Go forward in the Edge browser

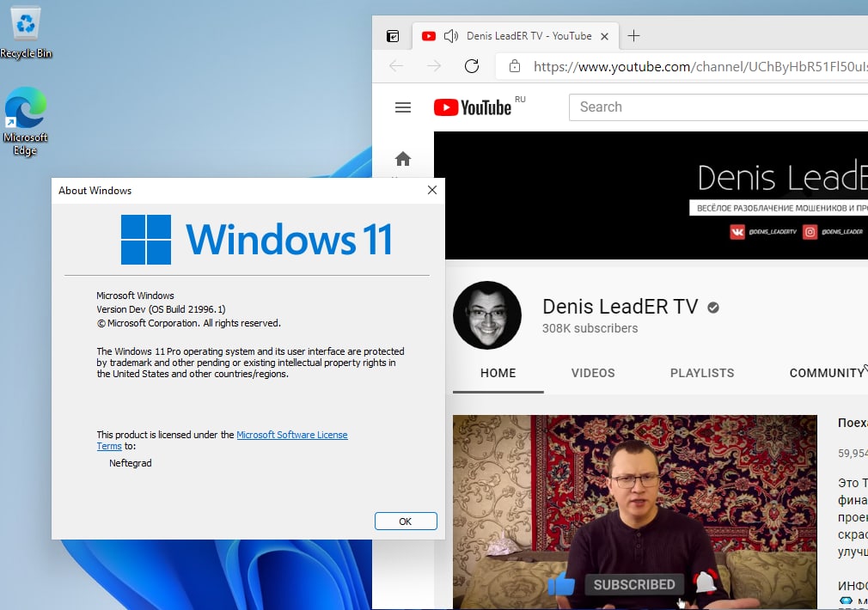[x=434, y=66]
